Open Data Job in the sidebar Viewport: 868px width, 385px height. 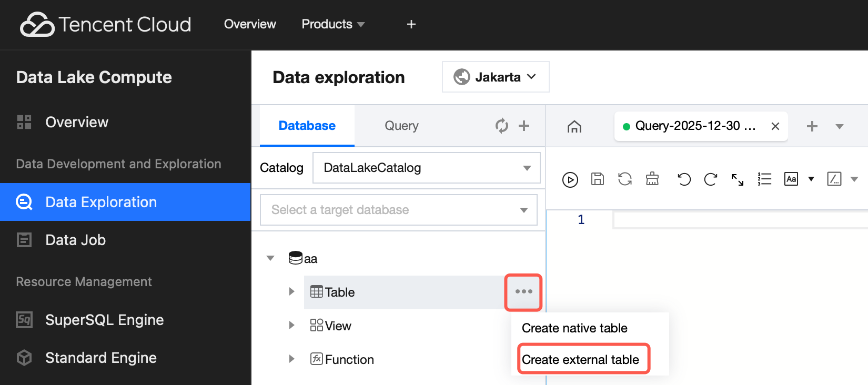tap(75, 240)
